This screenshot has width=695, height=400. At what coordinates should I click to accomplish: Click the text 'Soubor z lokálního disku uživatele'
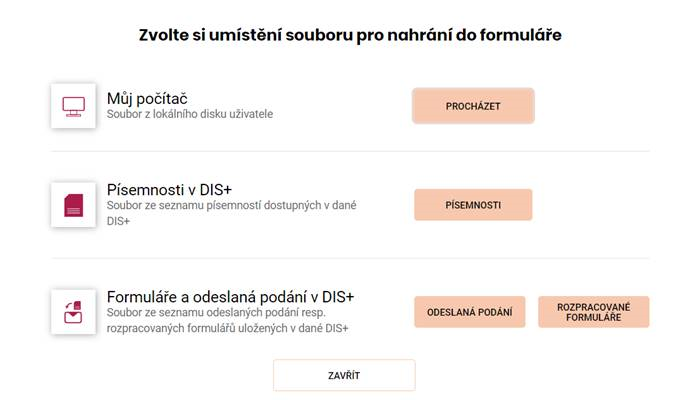point(190,114)
